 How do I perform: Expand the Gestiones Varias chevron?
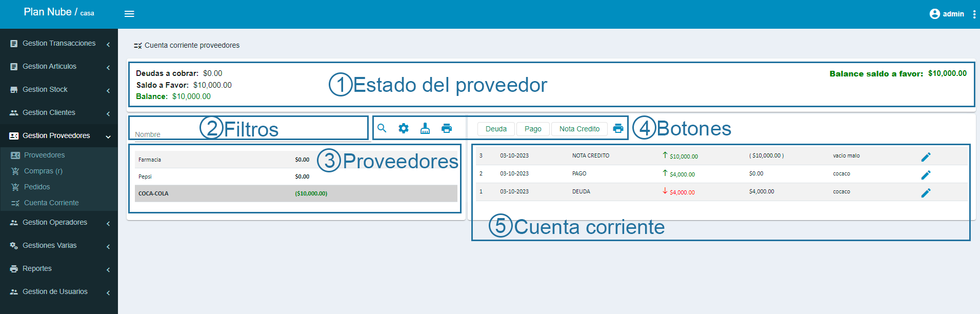108,247
